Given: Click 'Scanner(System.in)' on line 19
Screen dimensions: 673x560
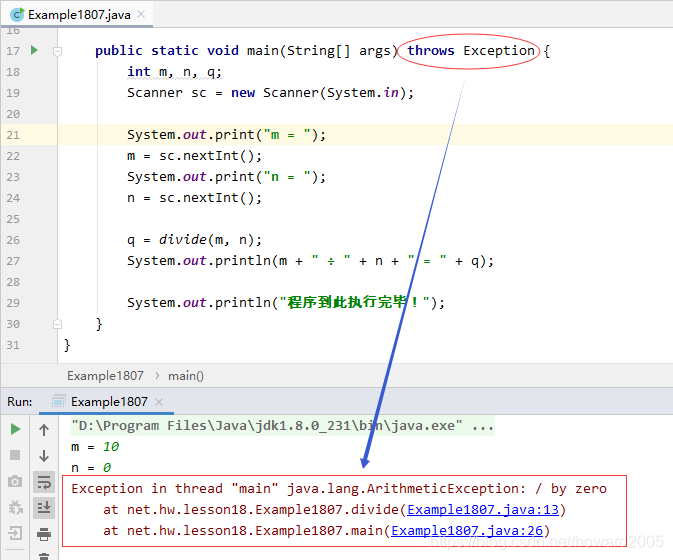Looking at the screenshot, I should tap(335, 93).
